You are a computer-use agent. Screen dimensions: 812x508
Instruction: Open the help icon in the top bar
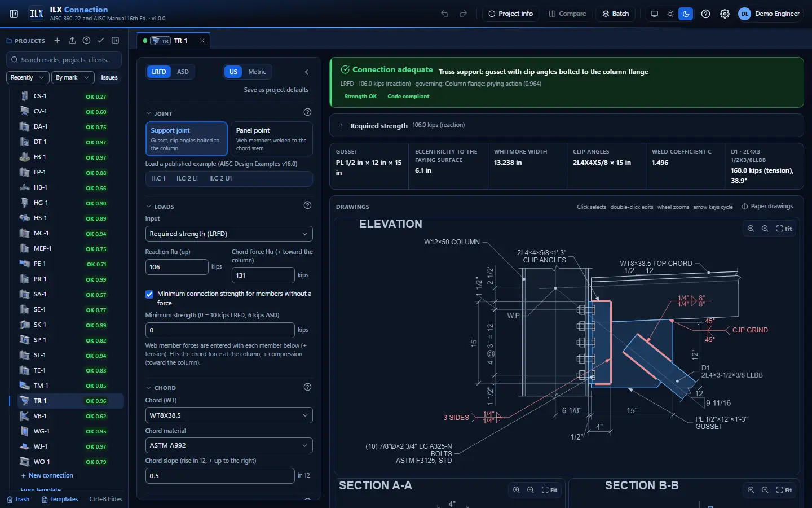[x=705, y=14]
